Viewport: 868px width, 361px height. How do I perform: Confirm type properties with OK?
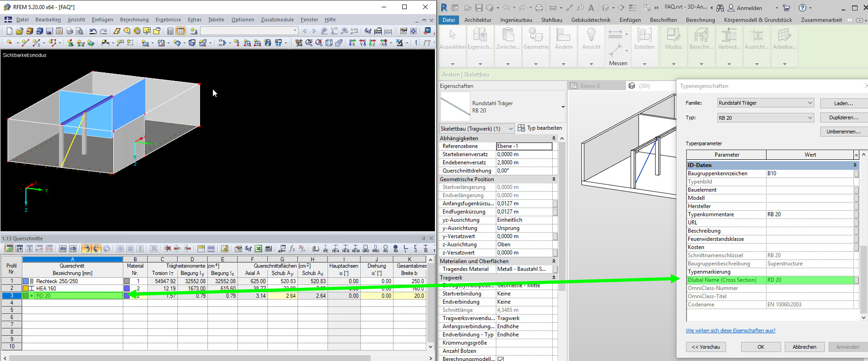(761, 347)
